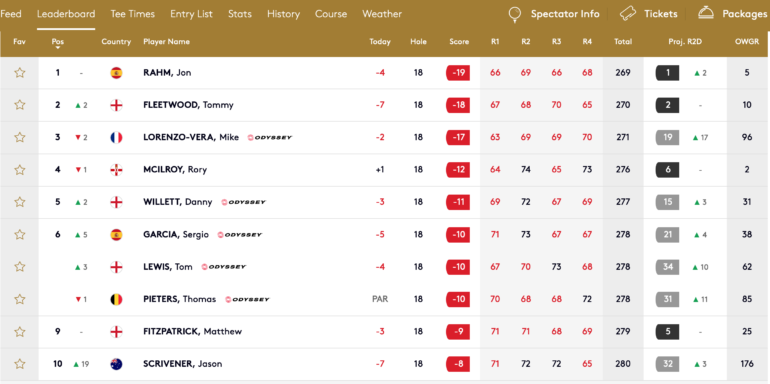
Task: Click Belgium flag beside Pieters
Action: coord(116,299)
